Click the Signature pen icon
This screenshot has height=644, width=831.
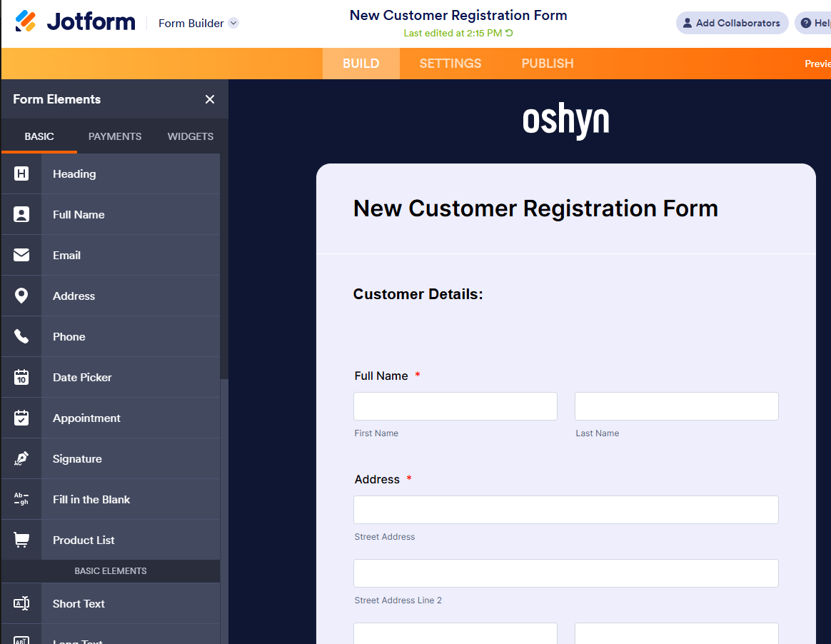[21, 458]
